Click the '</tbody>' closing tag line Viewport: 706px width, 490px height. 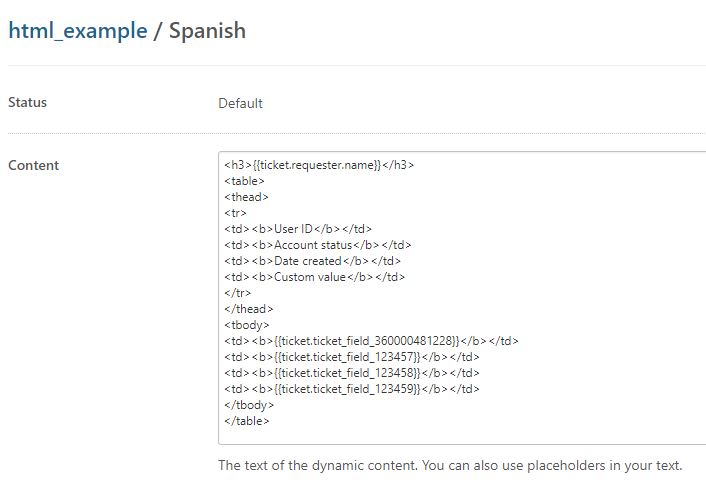tap(249, 405)
